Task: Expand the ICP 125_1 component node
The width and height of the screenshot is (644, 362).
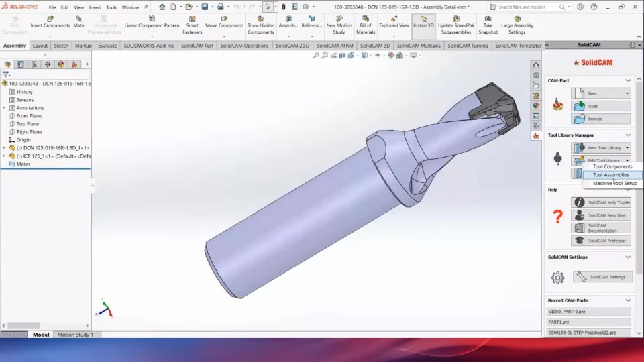Action: pyautogui.click(x=4, y=156)
